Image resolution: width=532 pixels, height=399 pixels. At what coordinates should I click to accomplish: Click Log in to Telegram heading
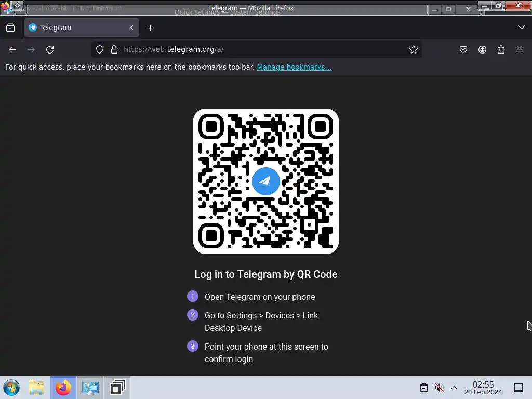point(266,274)
